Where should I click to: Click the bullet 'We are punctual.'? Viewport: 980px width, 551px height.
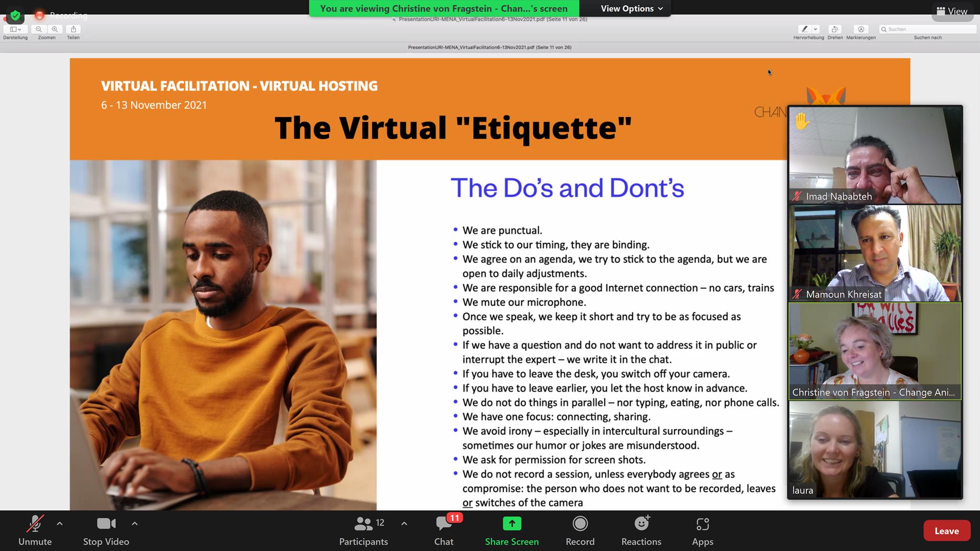pos(502,231)
